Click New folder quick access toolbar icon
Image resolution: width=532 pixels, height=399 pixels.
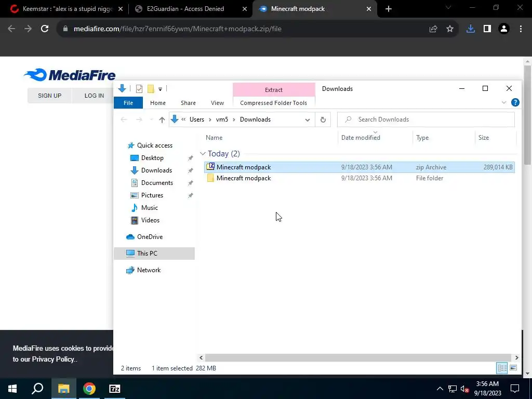tap(151, 89)
